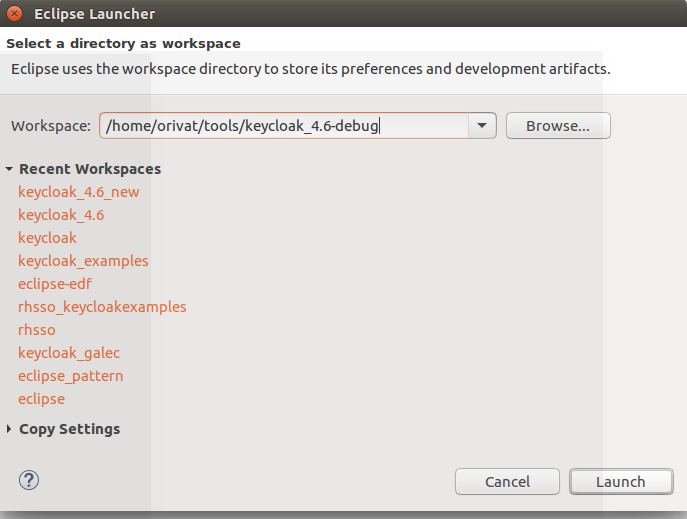Open the keycloak recent workspace

point(47,238)
